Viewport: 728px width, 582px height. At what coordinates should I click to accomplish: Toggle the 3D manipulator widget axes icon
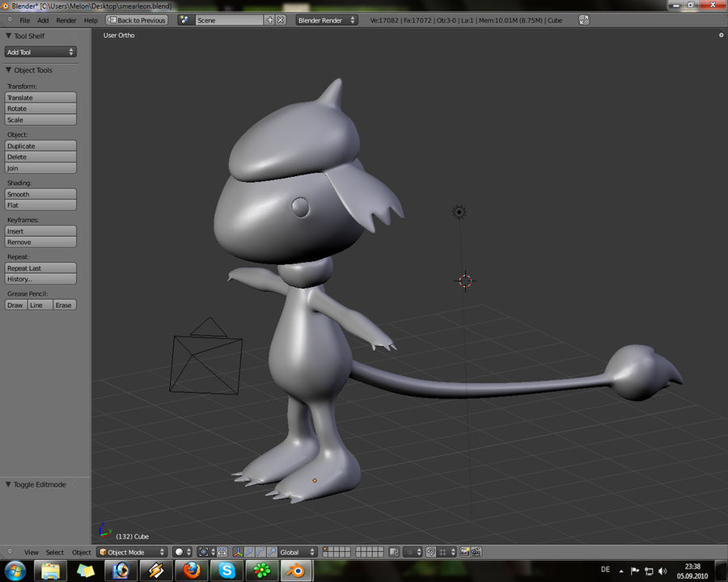coord(238,552)
